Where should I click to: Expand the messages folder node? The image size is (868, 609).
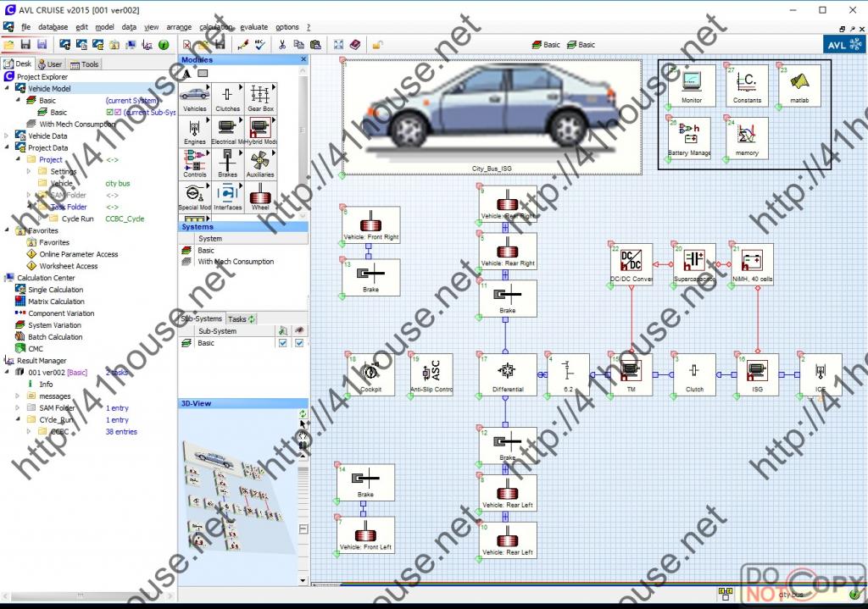(18, 396)
